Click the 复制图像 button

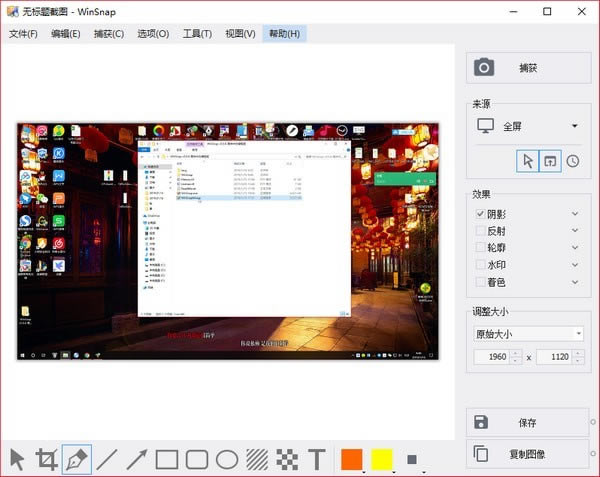tap(528, 454)
